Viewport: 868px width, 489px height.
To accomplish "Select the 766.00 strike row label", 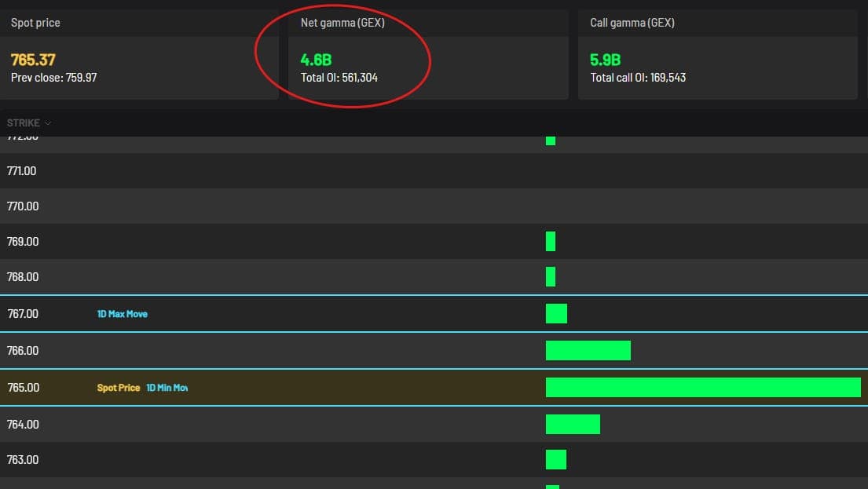I will pos(23,351).
